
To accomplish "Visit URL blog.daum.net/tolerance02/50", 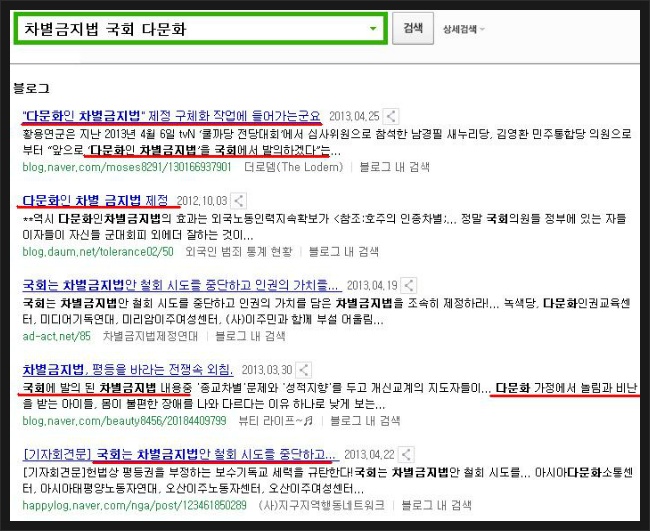I will (x=98, y=252).
